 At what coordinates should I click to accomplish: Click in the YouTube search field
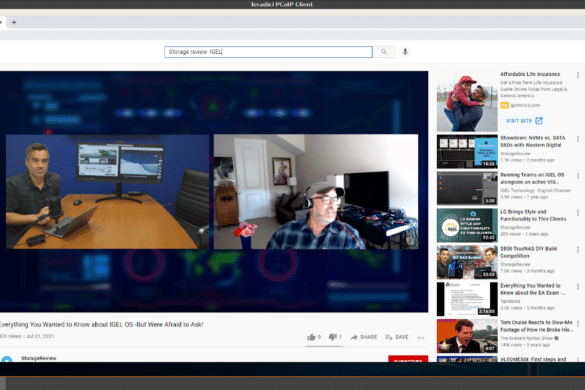click(x=268, y=52)
